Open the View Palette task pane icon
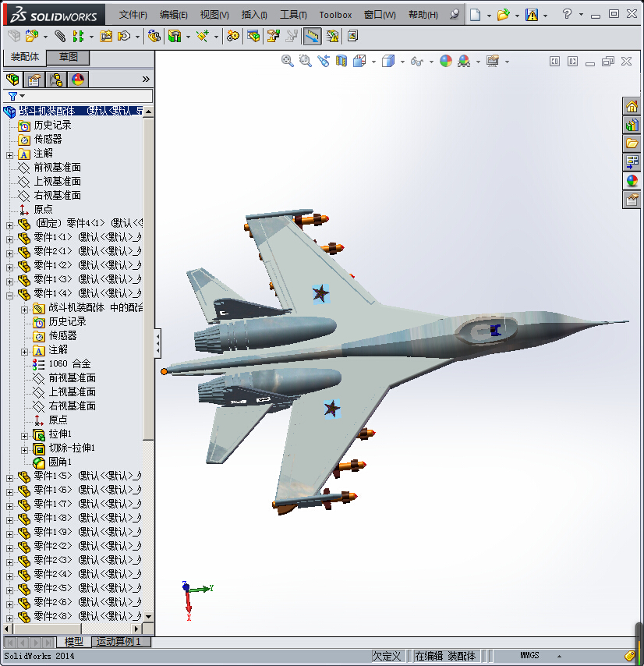The height and width of the screenshot is (666, 644). pyautogui.click(x=632, y=162)
